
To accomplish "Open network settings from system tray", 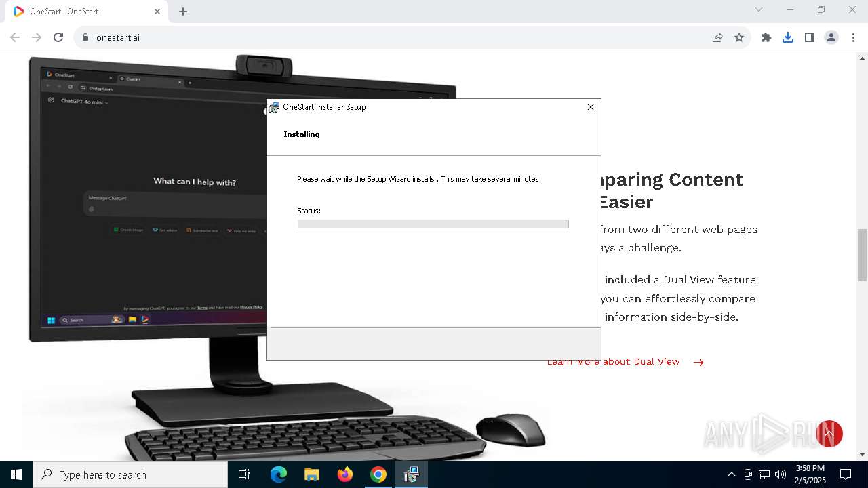I will (x=764, y=474).
